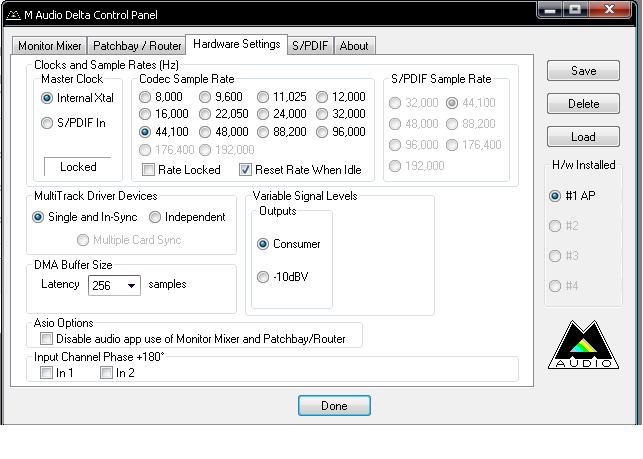Click the 'MultiTrack Driver Devices' label
The height and width of the screenshot is (459, 643).
[96, 196]
